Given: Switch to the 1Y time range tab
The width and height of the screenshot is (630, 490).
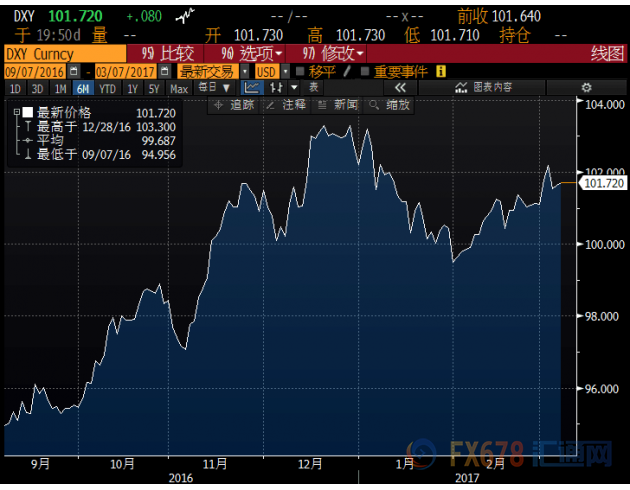Looking at the screenshot, I should 130,88.
